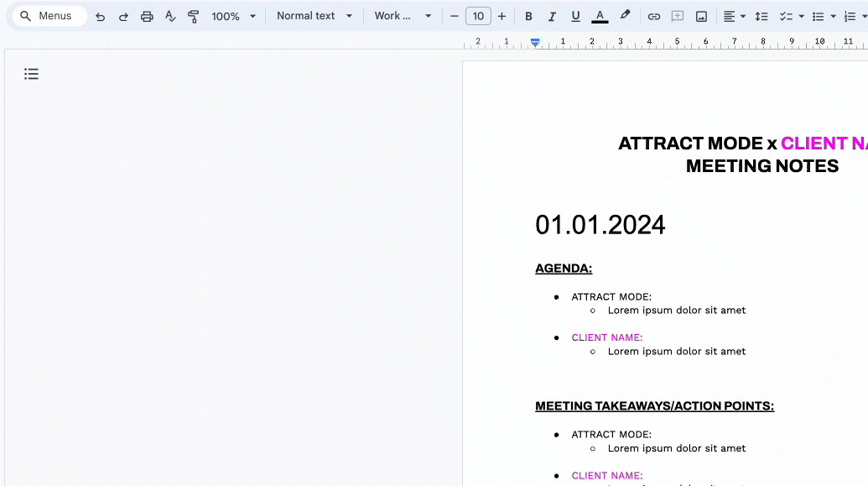Run spelling and grammar check

click(170, 16)
